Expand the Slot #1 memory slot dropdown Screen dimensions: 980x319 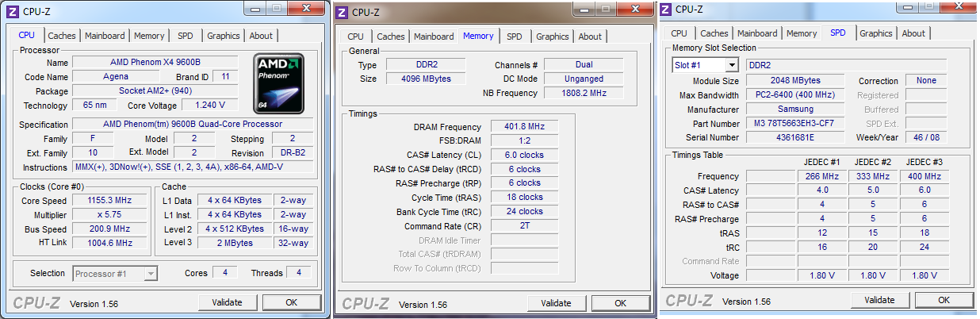click(730, 65)
